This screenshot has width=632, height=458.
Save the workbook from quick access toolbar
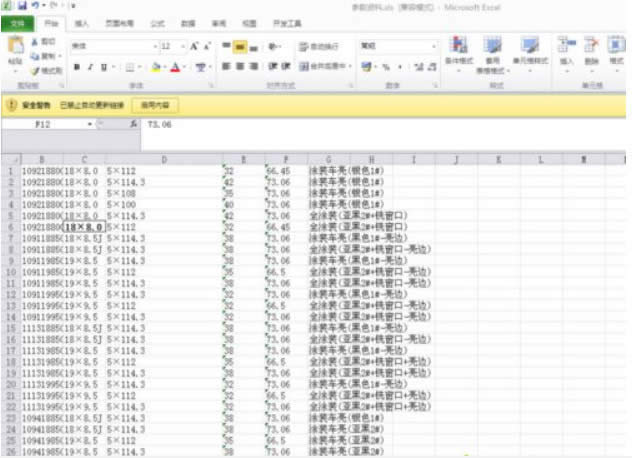pyautogui.click(x=23, y=6)
